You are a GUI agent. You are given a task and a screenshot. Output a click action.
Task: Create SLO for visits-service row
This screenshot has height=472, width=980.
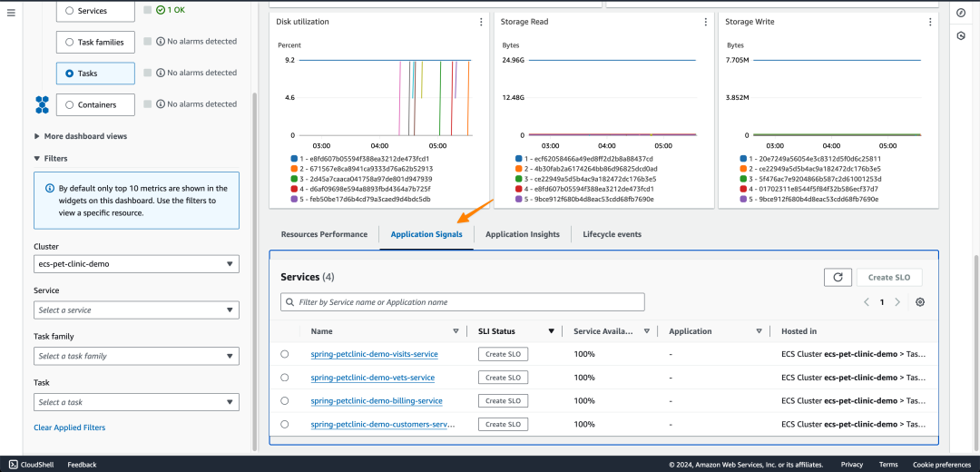(503, 355)
